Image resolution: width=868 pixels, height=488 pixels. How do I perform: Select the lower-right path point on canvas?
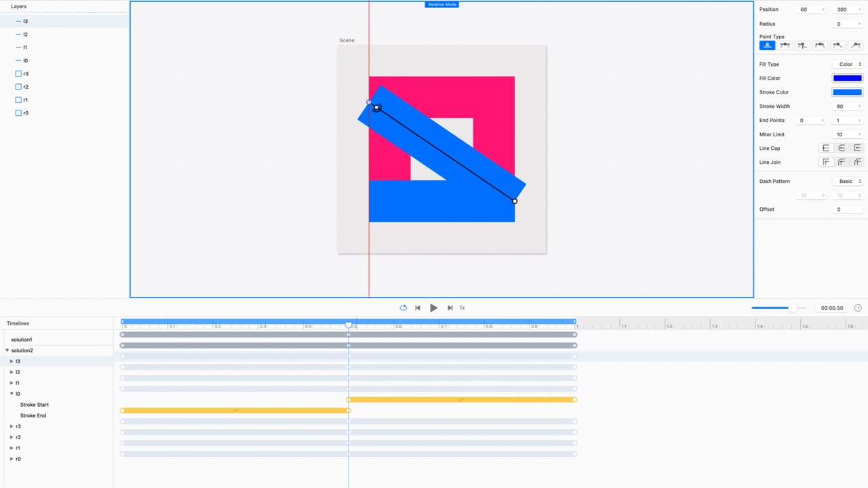515,201
